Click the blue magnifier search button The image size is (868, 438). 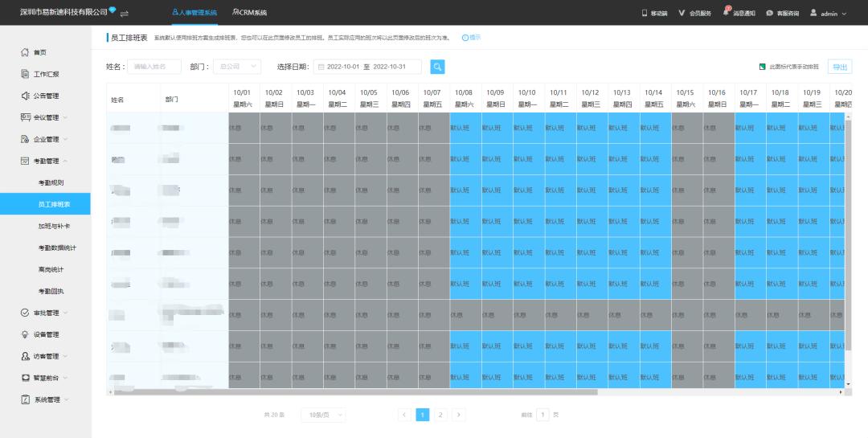tap(437, 67)
